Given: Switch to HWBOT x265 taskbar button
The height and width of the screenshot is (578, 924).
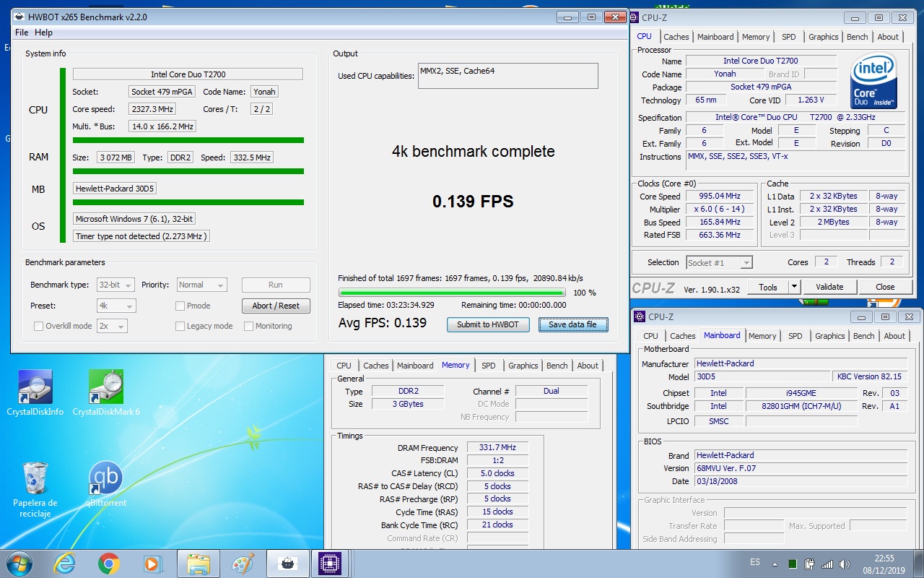Looking at the screenshot, I should [287, 564].
